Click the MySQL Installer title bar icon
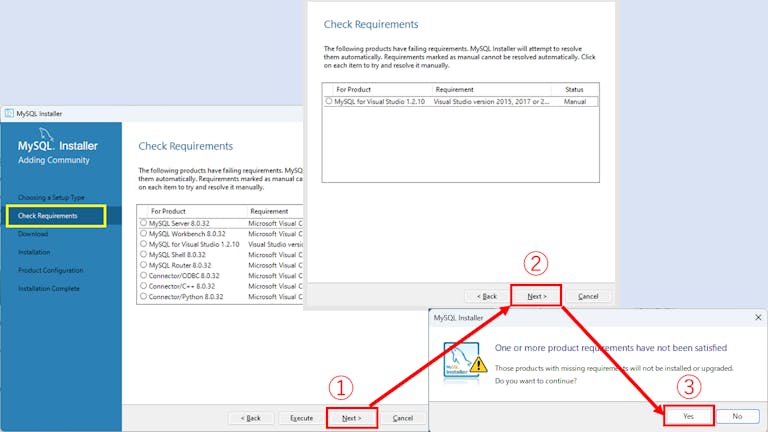 (9, 114)
